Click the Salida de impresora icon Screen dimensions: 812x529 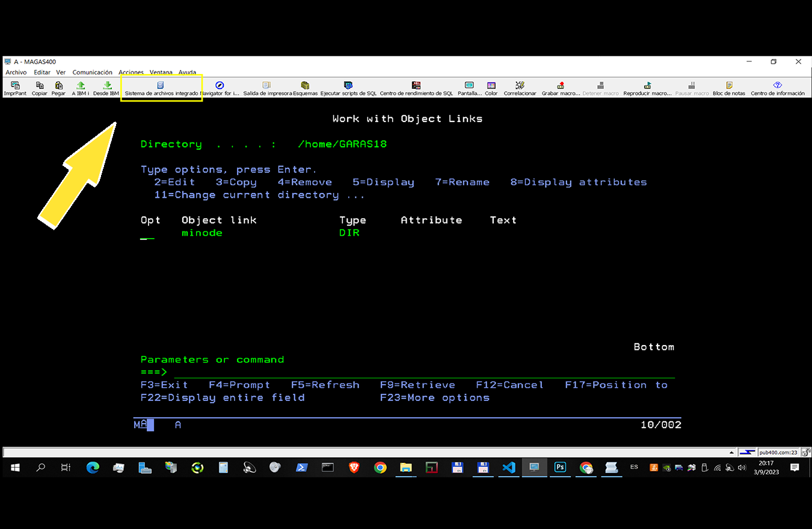[267, 88]
